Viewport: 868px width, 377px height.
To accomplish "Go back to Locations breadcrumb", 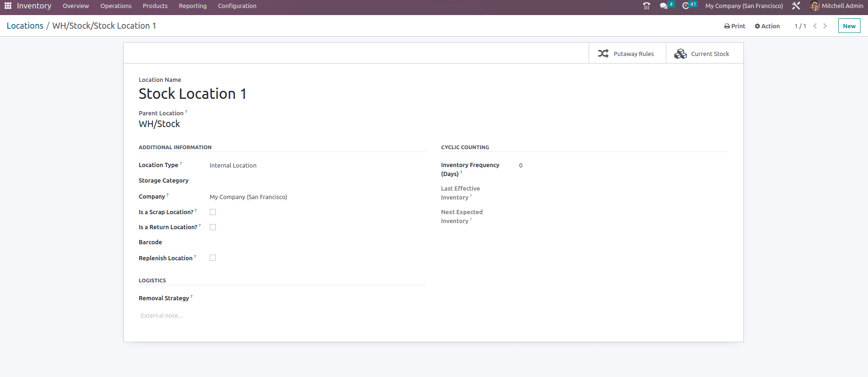I will [x=25, y=26].
